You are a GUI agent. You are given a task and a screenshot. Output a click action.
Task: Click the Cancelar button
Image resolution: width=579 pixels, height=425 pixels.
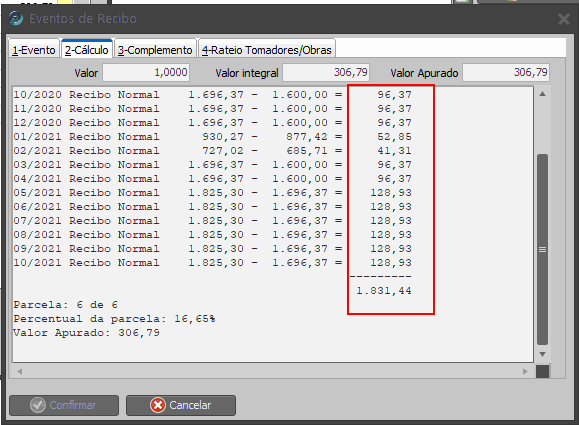click(181, 405)
